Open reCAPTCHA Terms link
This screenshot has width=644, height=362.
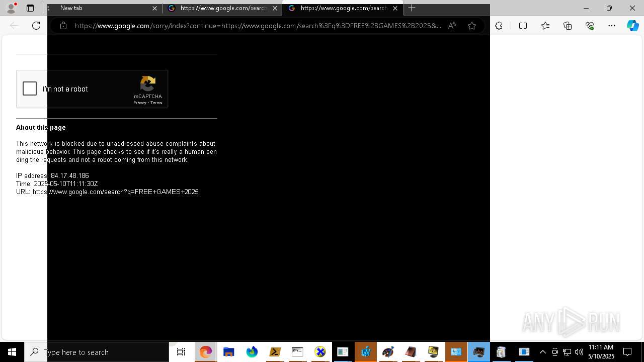156,103
